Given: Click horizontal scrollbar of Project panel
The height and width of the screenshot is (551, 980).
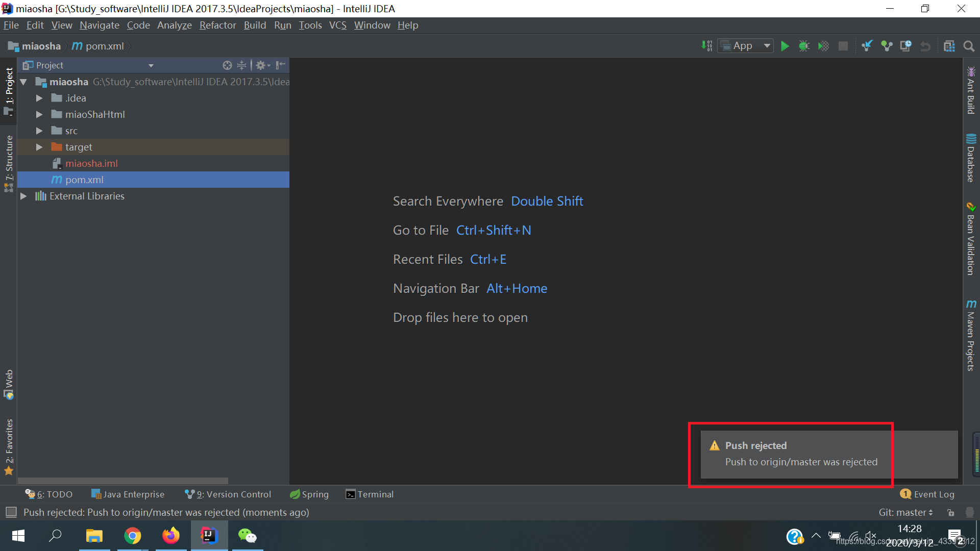Looking at the screenshot, I should tap(122, 481).
